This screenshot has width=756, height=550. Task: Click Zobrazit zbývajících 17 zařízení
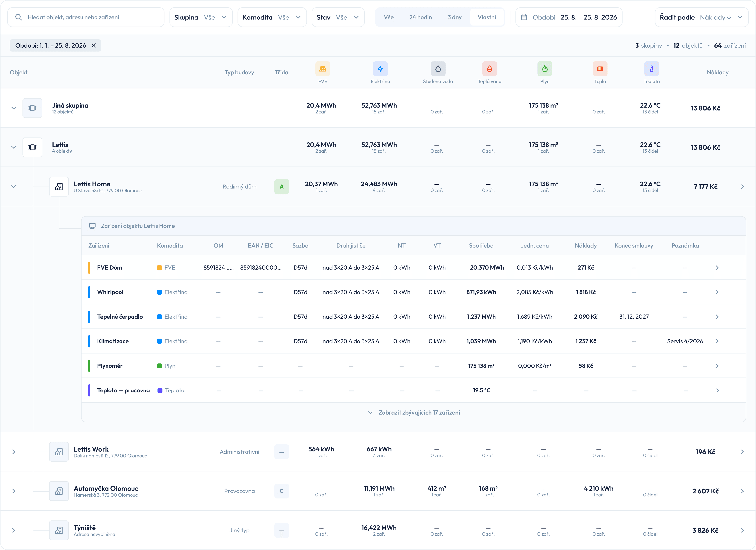point(414,412)
